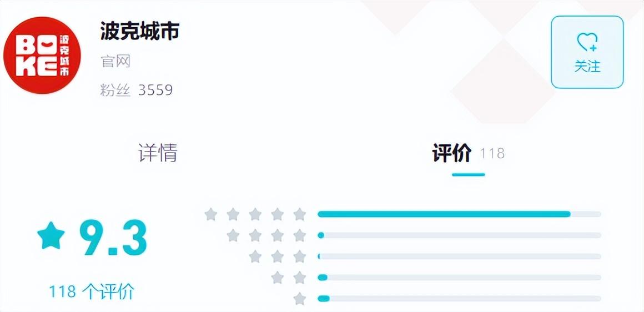Click the two-star rating row stars
The image size is (644, 312).
point(289,278)
